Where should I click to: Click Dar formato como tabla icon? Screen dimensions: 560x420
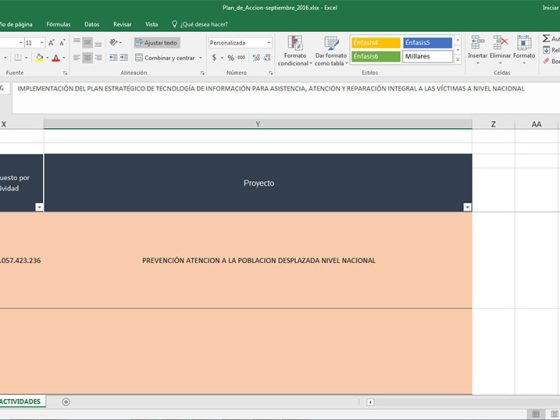click(x=331, y=43)
